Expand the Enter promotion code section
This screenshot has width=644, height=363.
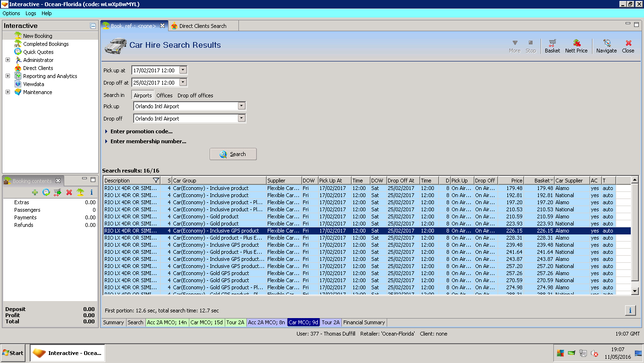[x=141, y=131]
